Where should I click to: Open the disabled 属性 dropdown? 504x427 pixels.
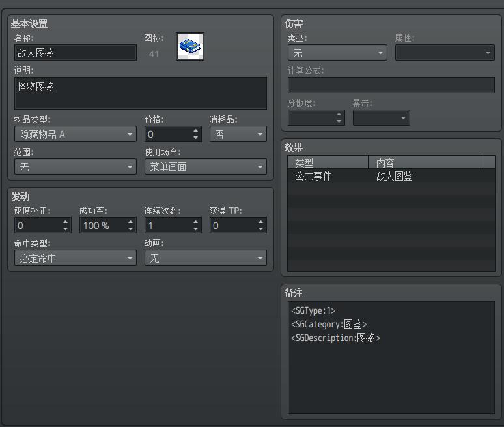(x=445, y=53)
